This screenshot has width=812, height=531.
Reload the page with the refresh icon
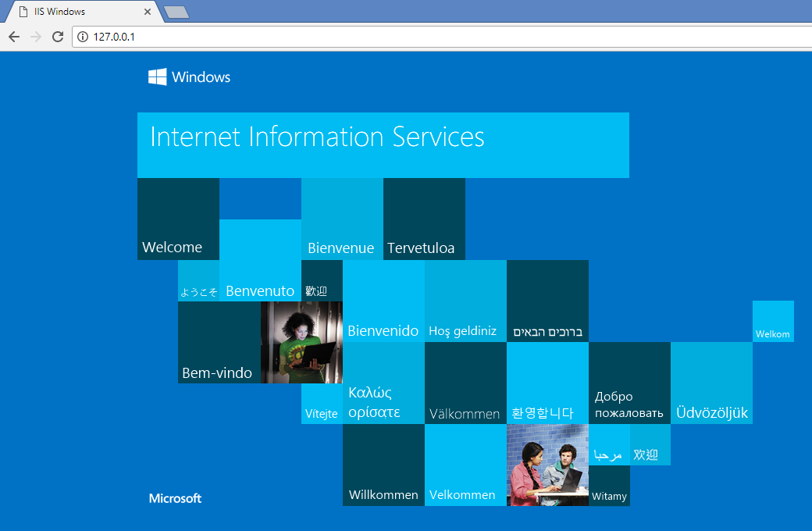click(58, 37)
